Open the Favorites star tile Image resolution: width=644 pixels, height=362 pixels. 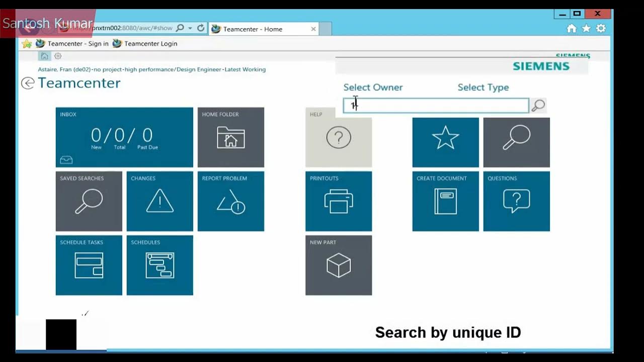pos(446,142)
